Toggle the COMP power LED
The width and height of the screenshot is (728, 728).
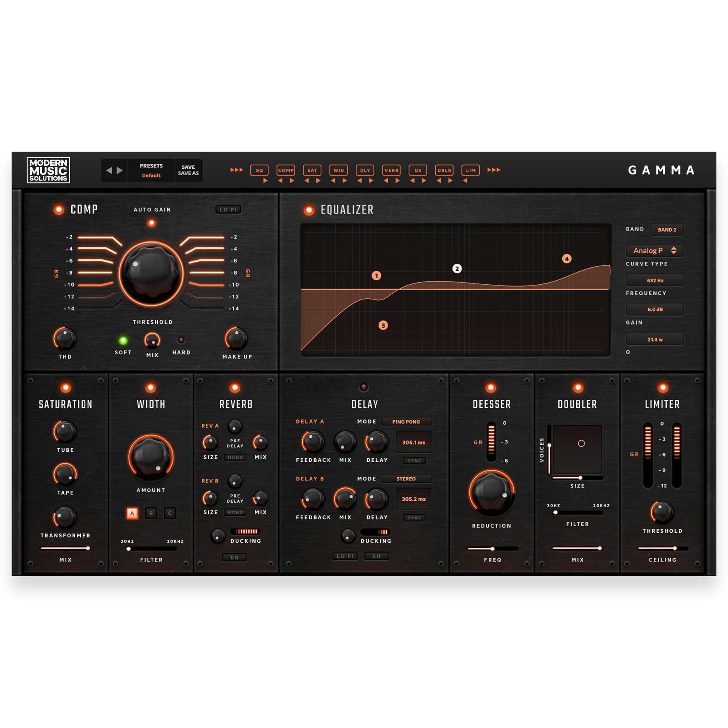pos(59,210)
